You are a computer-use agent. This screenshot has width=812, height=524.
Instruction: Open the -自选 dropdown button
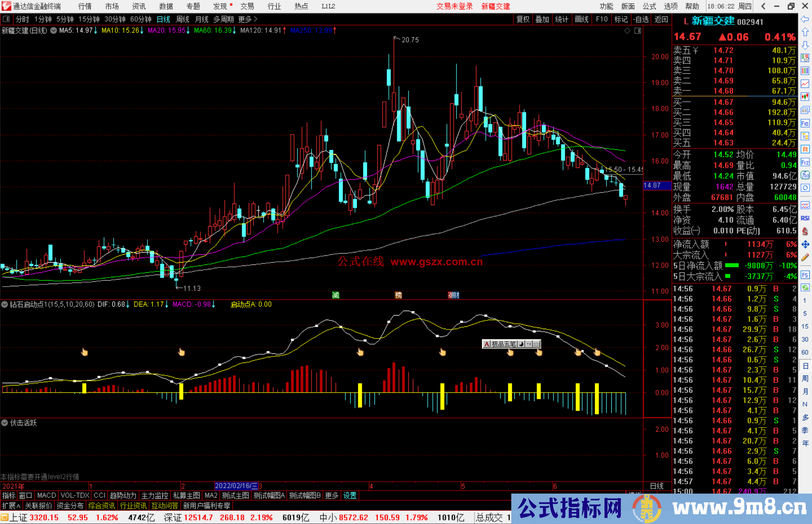click(641, 19)
